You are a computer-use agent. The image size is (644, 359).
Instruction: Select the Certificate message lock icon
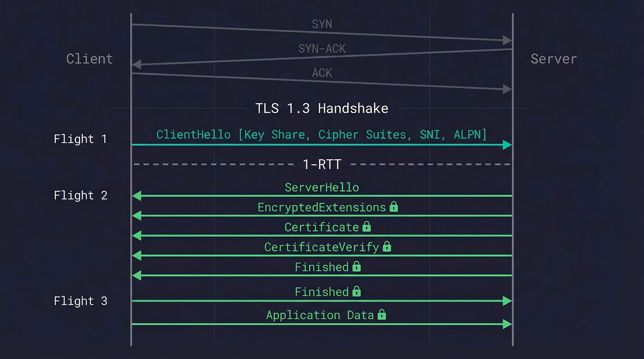click(x=366, y=227)
